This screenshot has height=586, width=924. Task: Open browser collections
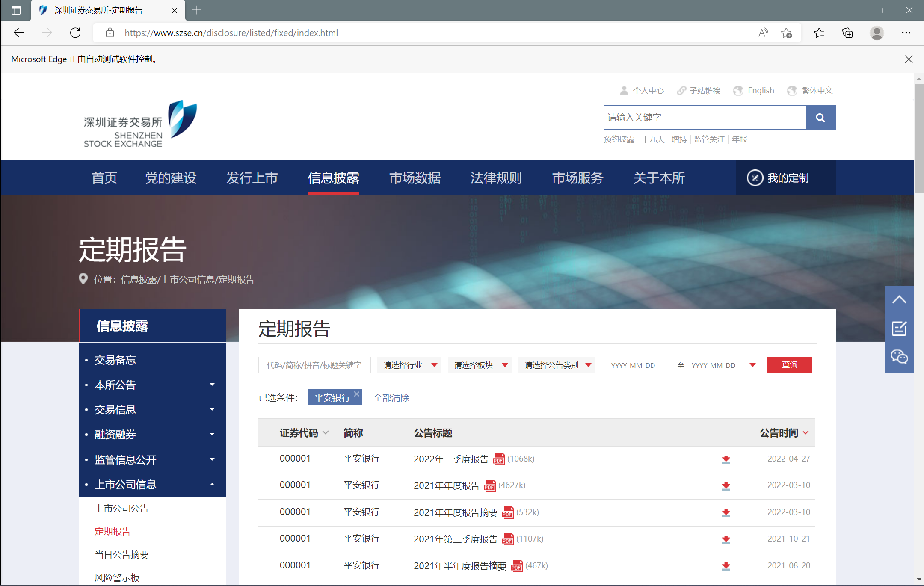click(847, 33)
